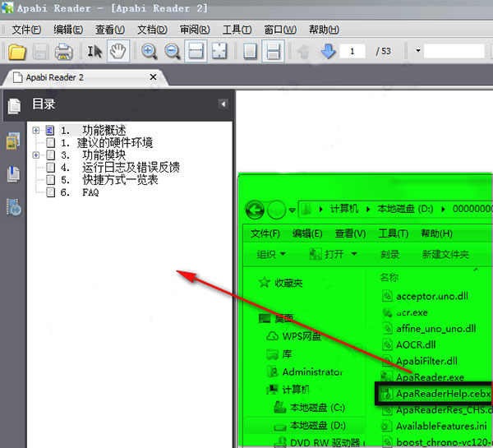493x448 pixels.
Task: Open the media sidebar panel icon
Action: click(x=14, y=207)
